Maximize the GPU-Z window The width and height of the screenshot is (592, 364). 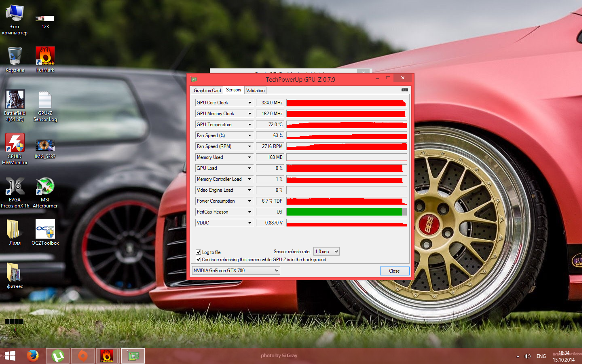click(x=388, y=78)
